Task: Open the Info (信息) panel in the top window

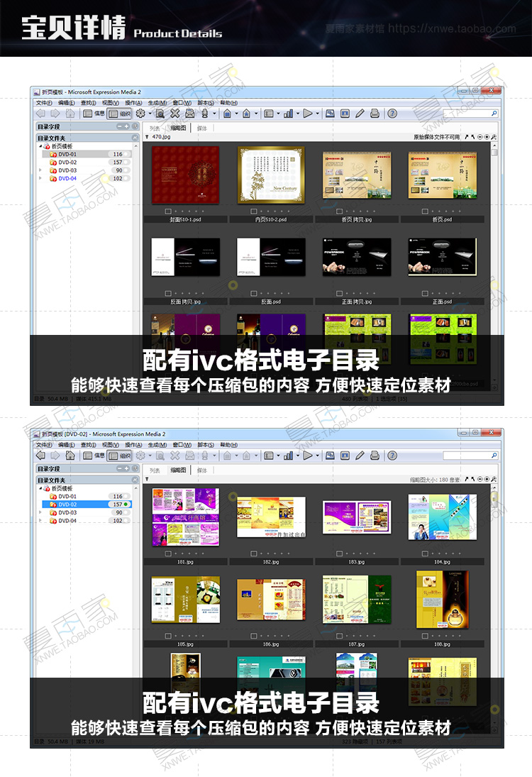Action: tap(94, 114)
